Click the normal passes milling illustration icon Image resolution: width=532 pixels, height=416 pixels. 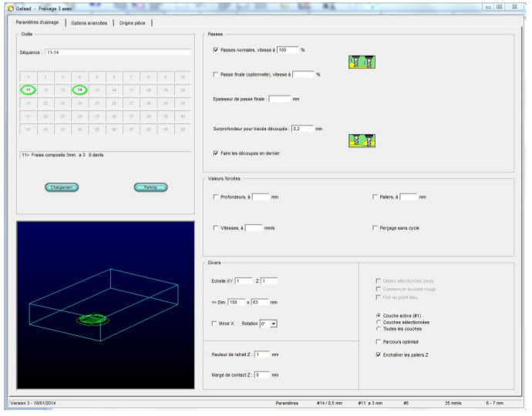(x=361, y=62)
